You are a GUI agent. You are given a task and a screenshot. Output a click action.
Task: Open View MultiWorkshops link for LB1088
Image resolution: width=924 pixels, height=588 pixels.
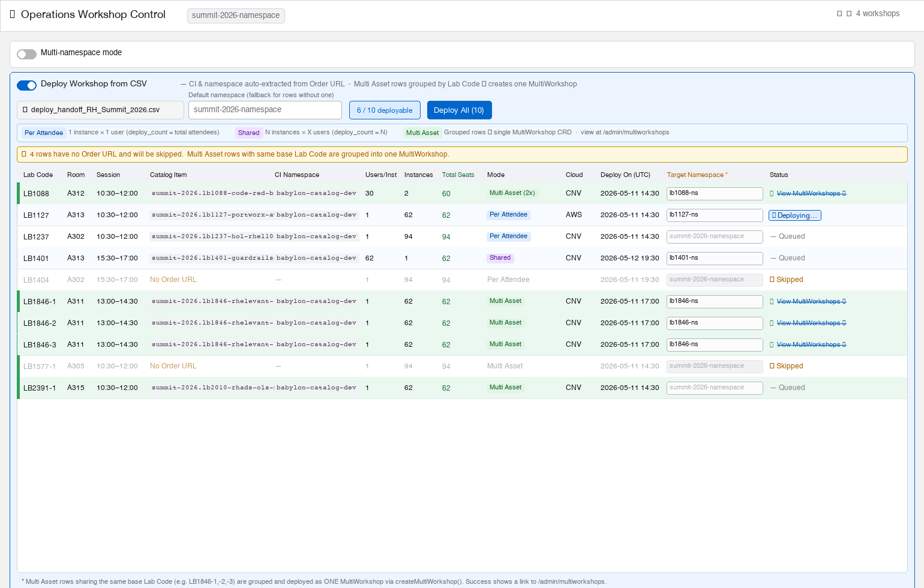(x=811, y=193)
